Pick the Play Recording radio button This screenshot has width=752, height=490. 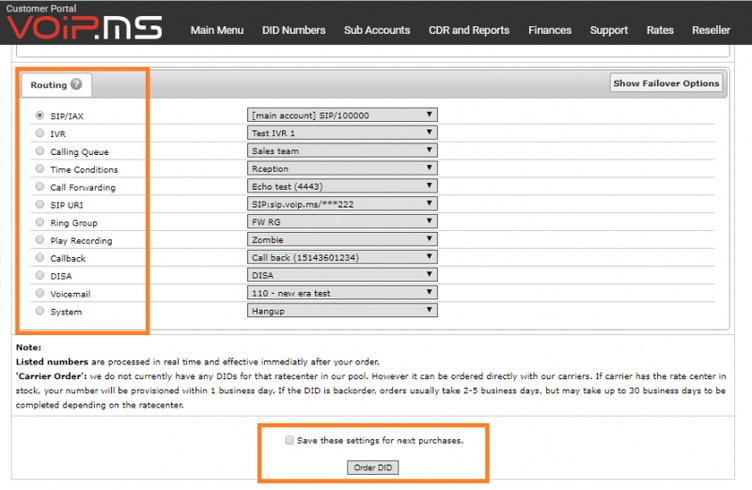tap(40, 240)
